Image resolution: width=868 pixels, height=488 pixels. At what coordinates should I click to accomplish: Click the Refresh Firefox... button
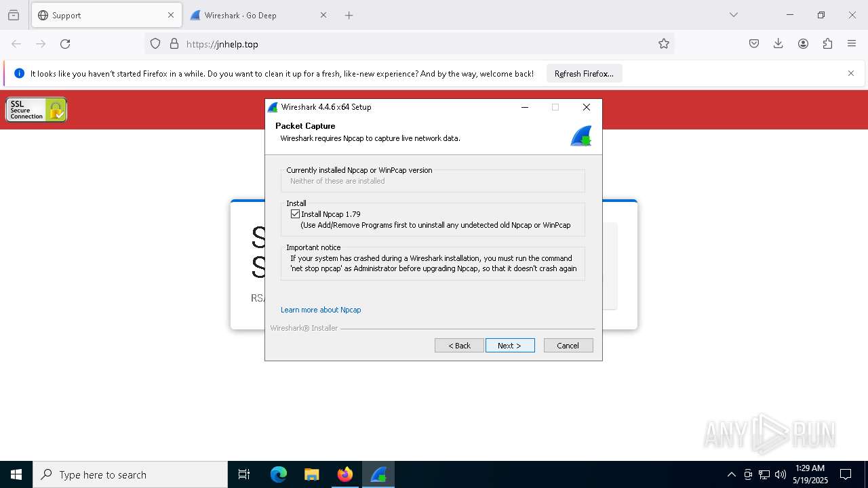point(584,74)
